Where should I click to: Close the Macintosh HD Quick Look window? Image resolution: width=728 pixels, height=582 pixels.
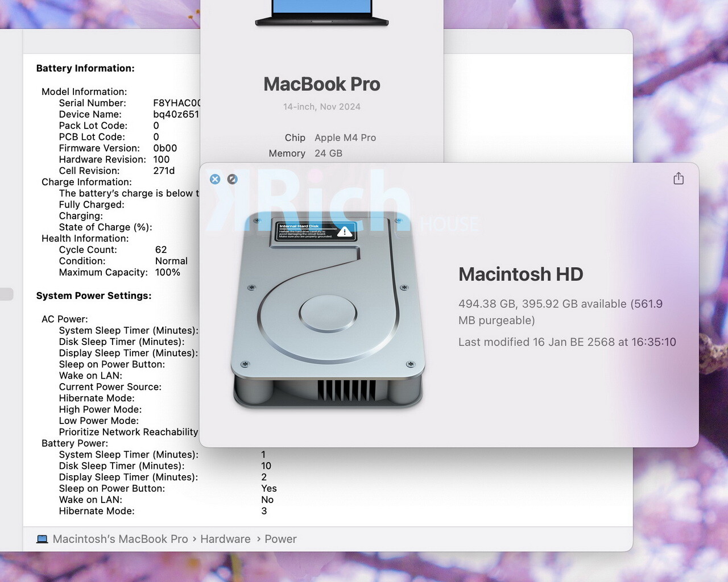tap(215, 179)
